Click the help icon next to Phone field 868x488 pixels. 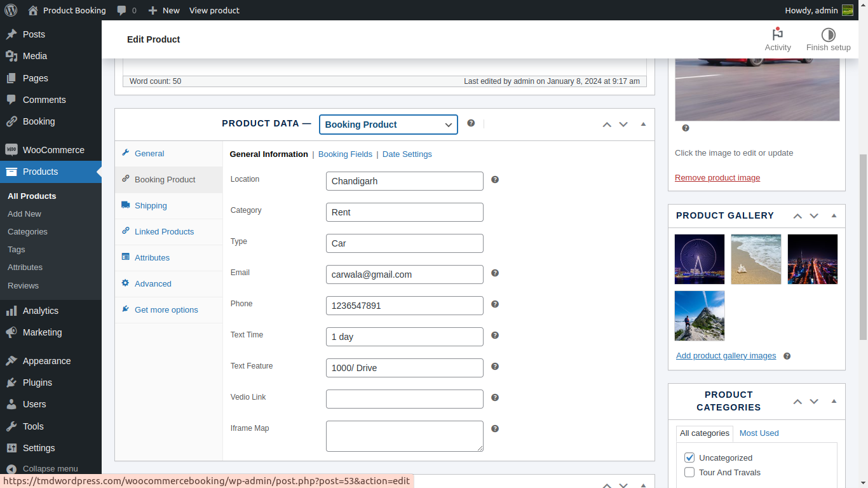[495, 304]
